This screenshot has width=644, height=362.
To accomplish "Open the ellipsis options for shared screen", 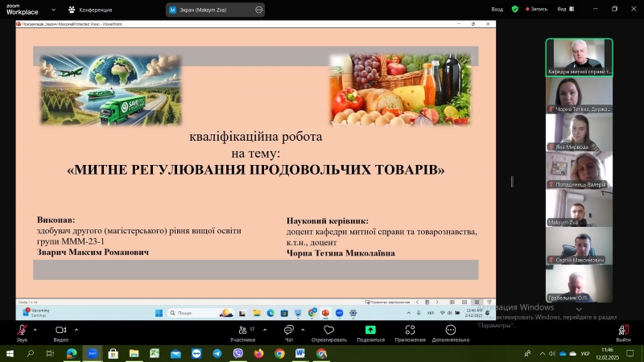I will pos(258,10).
